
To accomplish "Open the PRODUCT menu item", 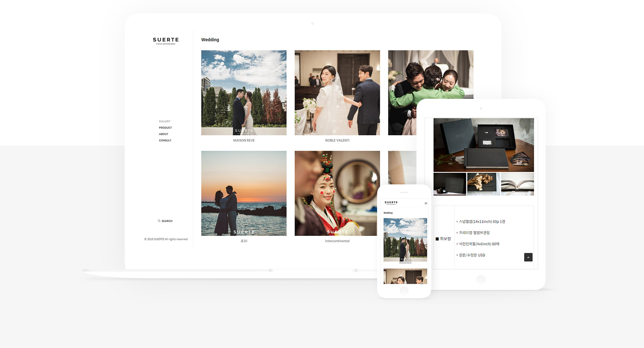I will coord(165,128).
